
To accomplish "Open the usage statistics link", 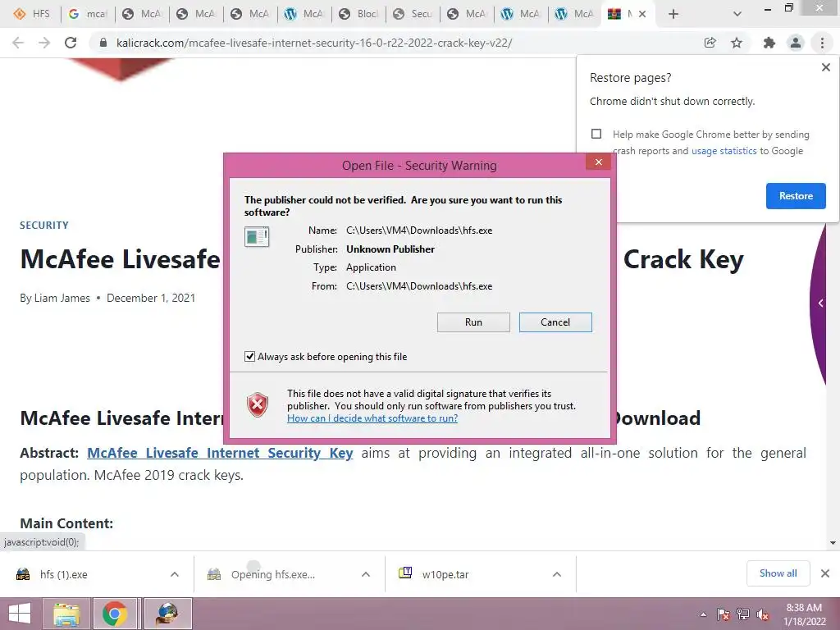I will [x=724, y=151].
